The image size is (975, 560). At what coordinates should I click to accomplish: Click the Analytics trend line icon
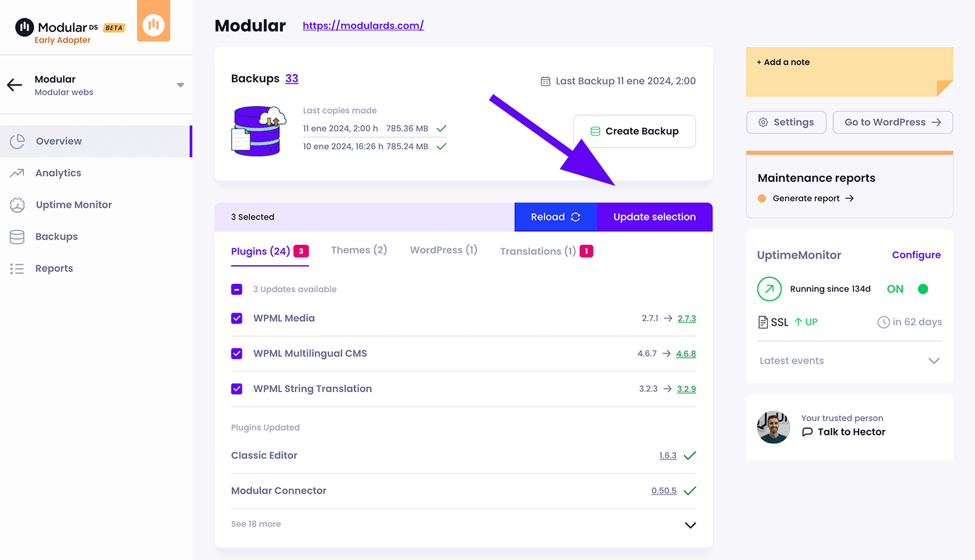[x=17, y=173]
